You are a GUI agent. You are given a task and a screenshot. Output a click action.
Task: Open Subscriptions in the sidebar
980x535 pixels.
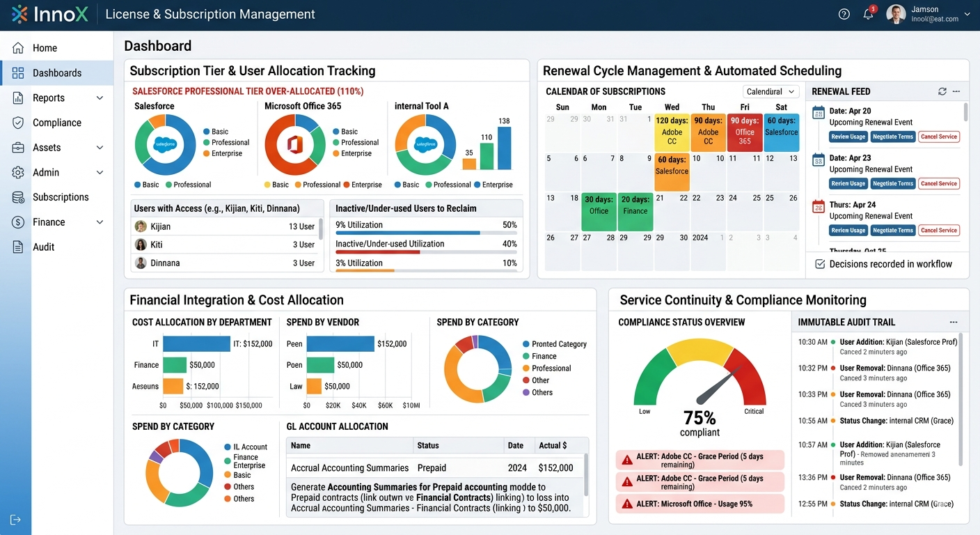56,197
